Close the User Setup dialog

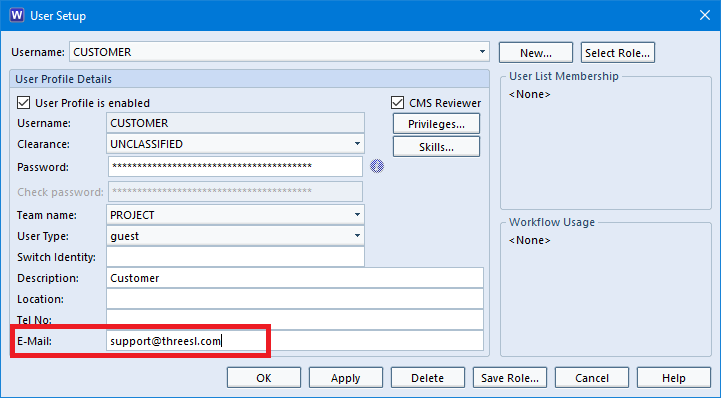704,15
